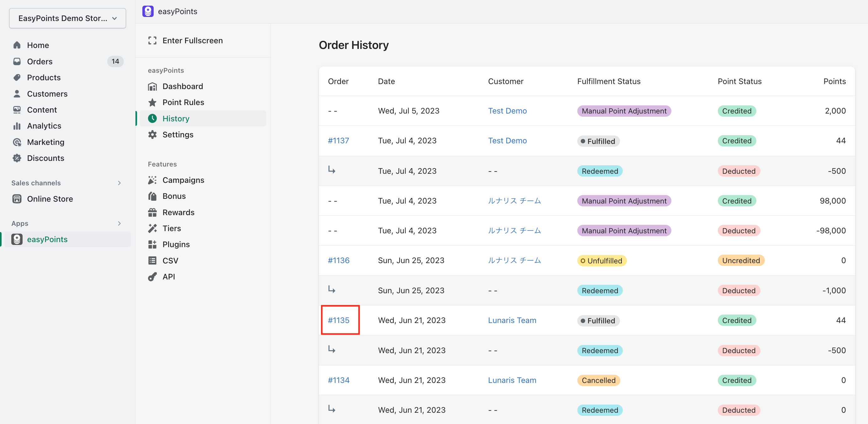Open the EasyPoints Demo Store switcher dropdown
The image size is (868, 424).
coord(67,18)
